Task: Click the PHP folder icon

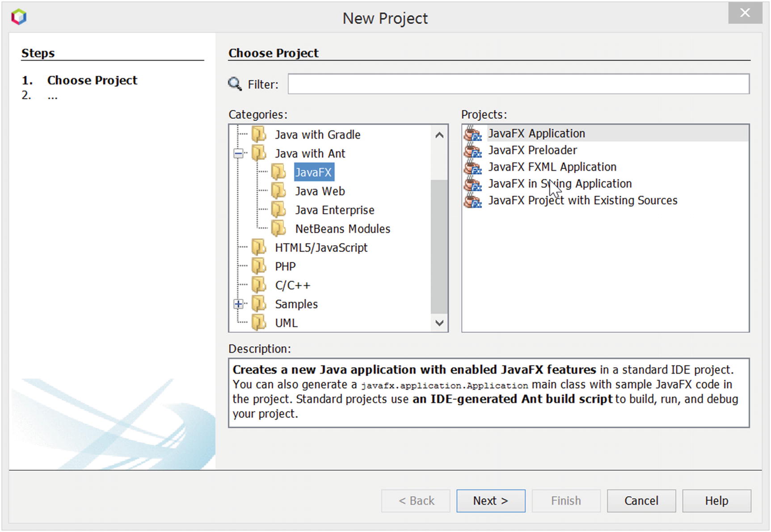Action: (x=259, y=266)
